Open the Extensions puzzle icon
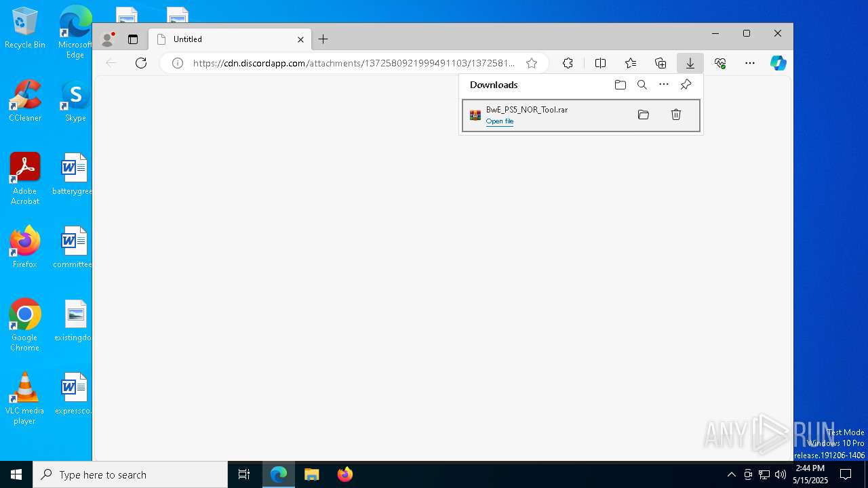 tap(568, 63)
